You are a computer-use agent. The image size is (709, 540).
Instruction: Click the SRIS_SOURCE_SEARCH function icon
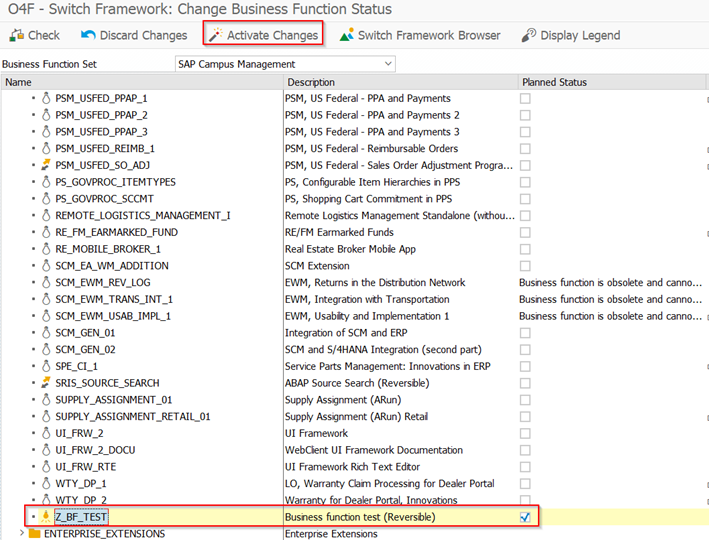[x=45, y=383]
